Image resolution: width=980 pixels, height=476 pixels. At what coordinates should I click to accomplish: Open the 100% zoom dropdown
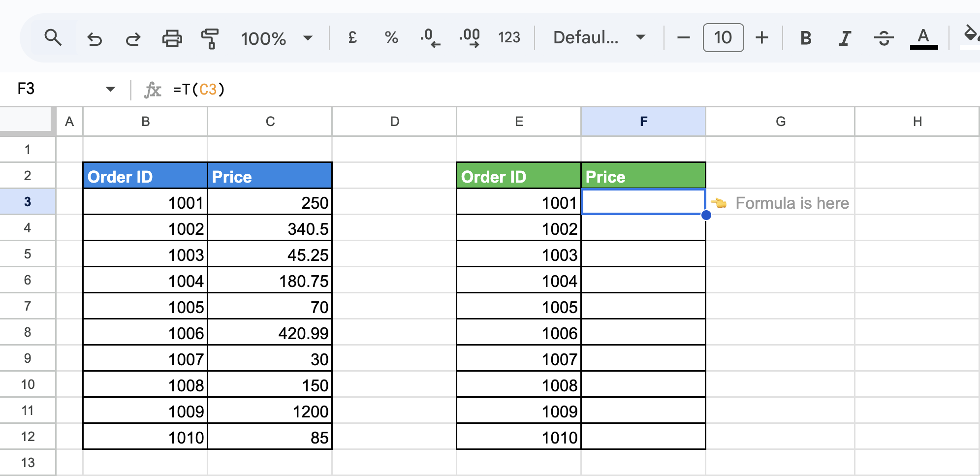pyautogui.click(x=277, y=38)
